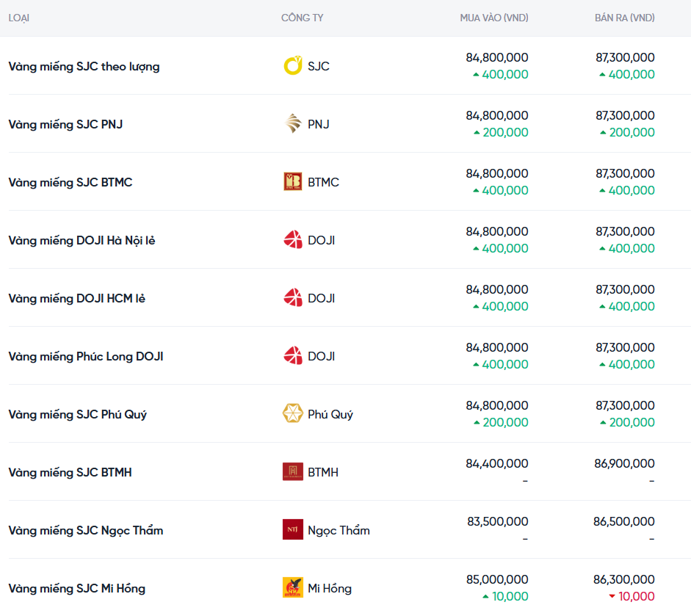Open Vàng miếng DOJI HCM lẻ

point(76,299)
